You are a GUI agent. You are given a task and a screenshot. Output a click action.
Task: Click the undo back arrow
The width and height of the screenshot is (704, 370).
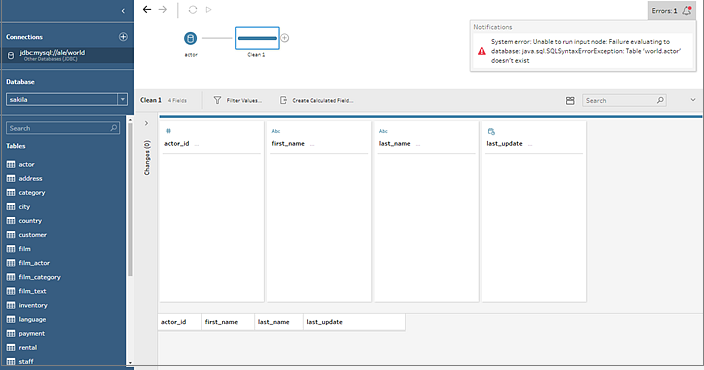(147, 9)
